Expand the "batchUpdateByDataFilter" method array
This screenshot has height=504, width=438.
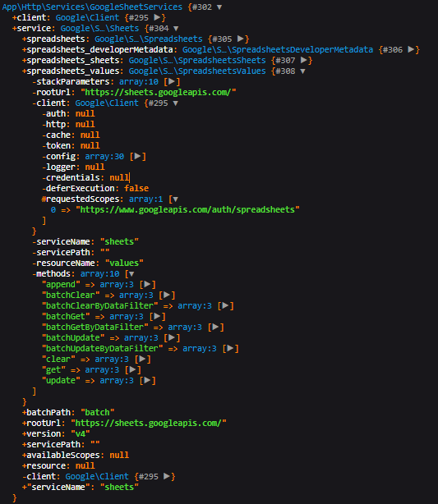[x=230, y=348]
